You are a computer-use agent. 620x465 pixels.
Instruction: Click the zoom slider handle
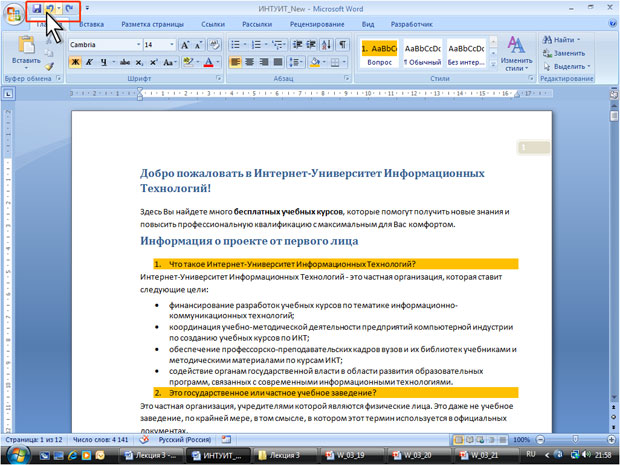(575, 440)
